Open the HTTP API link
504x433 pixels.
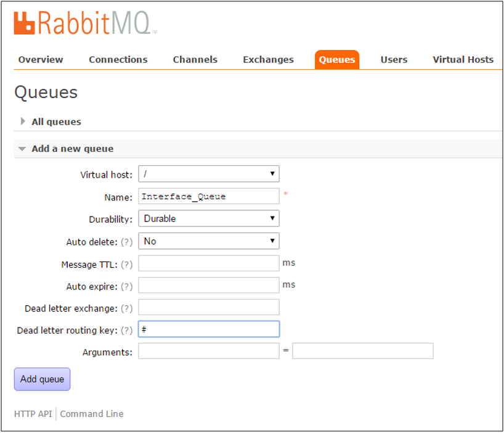point(33,414)
